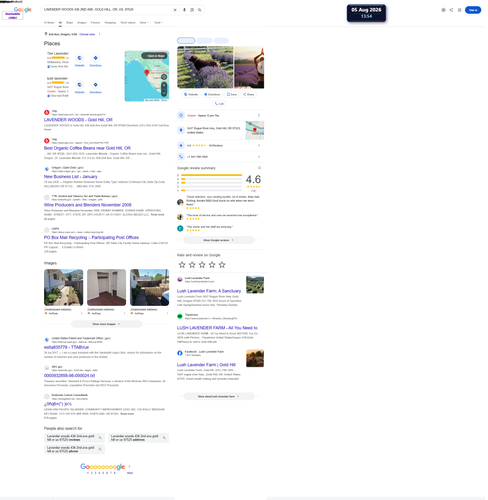
Task: Click the red location pin on the map
Action: [x=146, y=72]
